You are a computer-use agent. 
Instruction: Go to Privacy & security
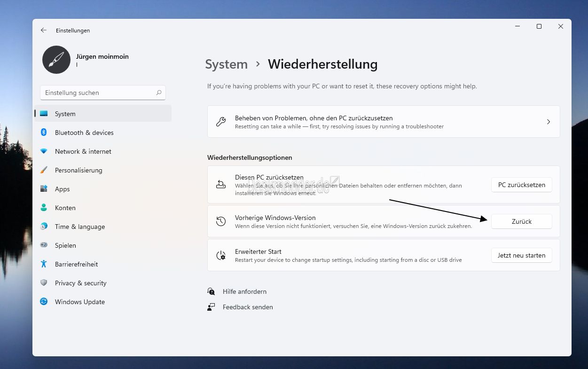pos(103,283)
